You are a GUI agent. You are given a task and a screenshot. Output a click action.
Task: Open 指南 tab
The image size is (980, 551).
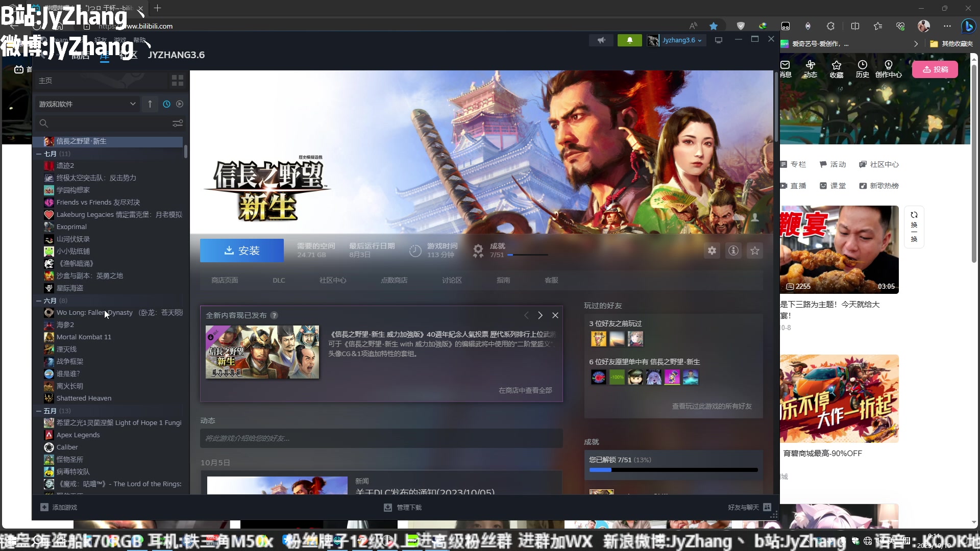tap(503, 280)
